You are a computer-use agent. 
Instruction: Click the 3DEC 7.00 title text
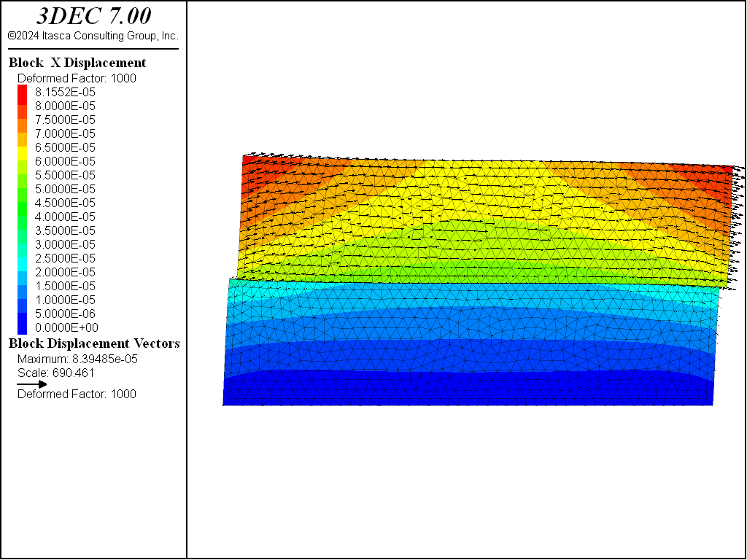[x=93, y=16]
